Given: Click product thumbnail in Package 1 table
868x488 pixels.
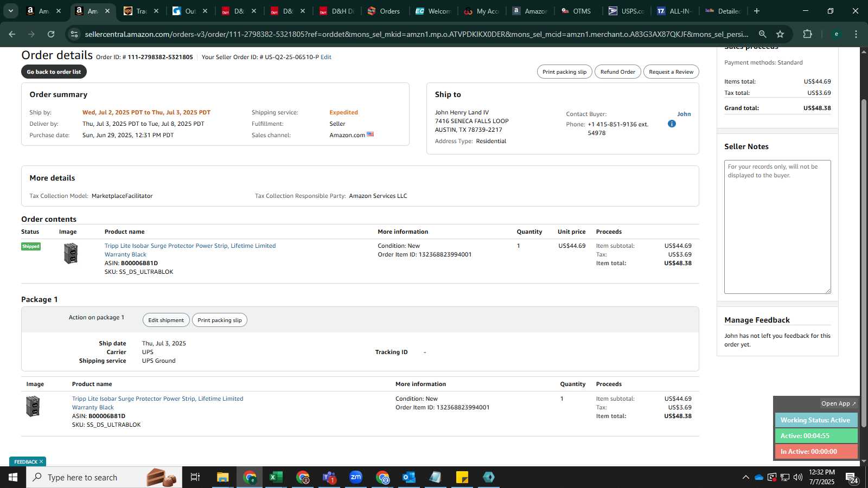Looking at the screenshot, I should (33, 406).
